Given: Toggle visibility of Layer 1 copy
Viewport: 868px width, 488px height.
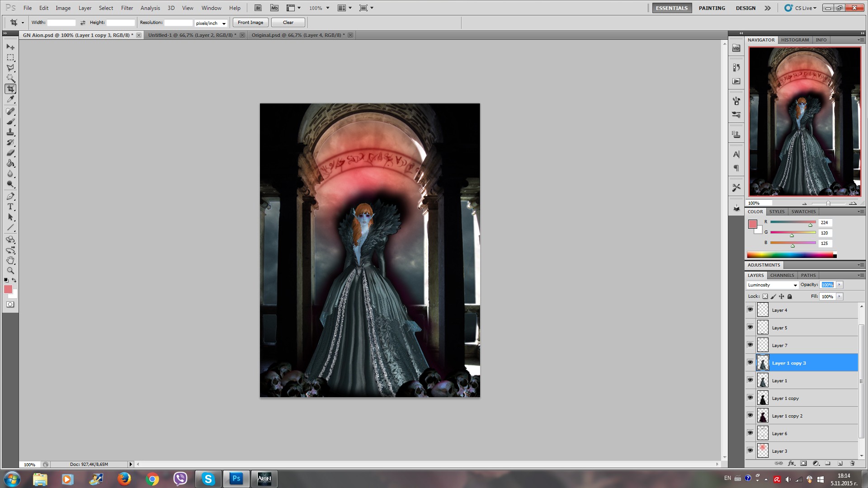Looking at the screenshot, I should pos(750,398).
